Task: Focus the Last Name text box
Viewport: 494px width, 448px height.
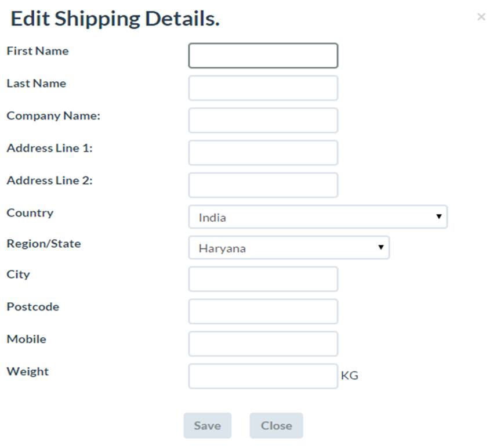Action: point(263,88)
